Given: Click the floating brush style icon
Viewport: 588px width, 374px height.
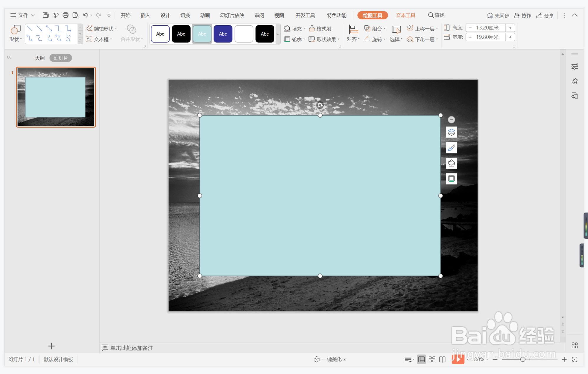Looking at the screenshot, I should (451, 148).
